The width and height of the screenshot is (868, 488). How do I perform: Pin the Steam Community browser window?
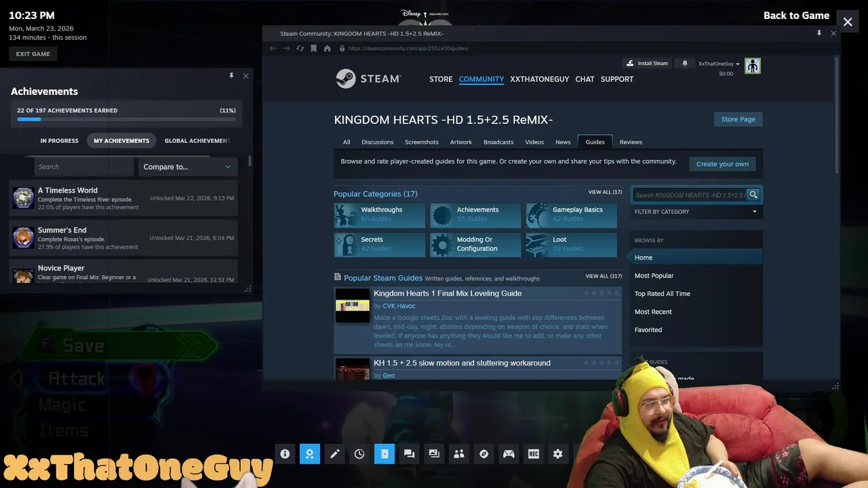[x=819, y=33]
